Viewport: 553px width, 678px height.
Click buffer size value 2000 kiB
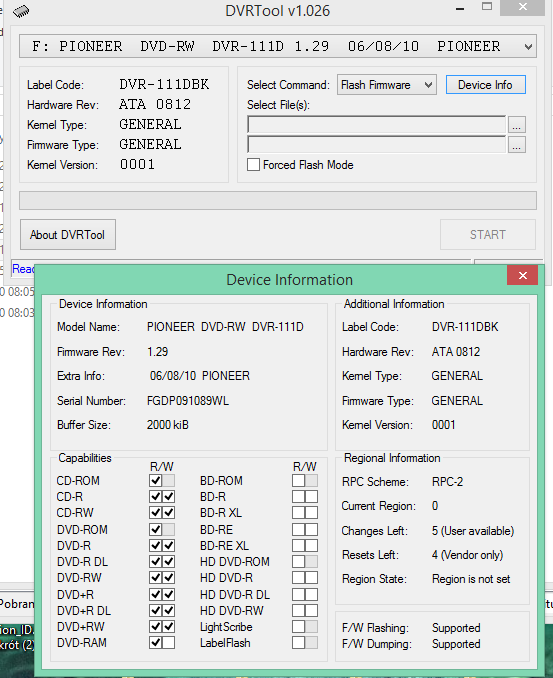[x=168, y=425]
